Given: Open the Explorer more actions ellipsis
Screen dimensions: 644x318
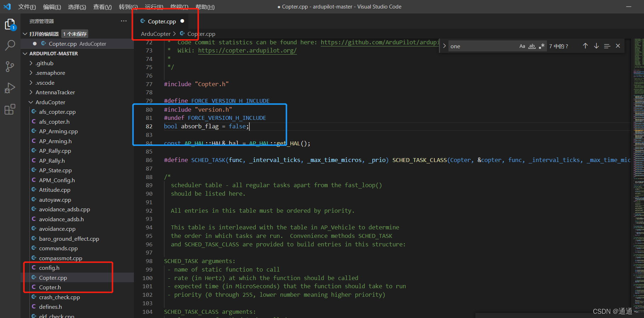Looking at the screenshot, I should [x=124, y=21].
